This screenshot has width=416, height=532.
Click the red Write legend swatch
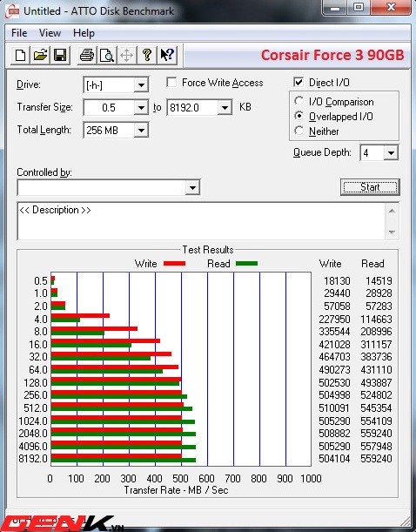coord(174,264)
